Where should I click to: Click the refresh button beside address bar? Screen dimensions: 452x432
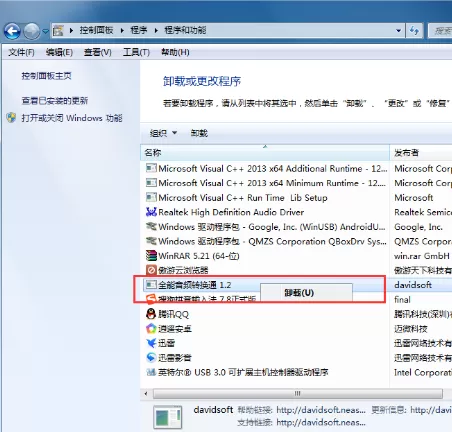tap(414, 31)
